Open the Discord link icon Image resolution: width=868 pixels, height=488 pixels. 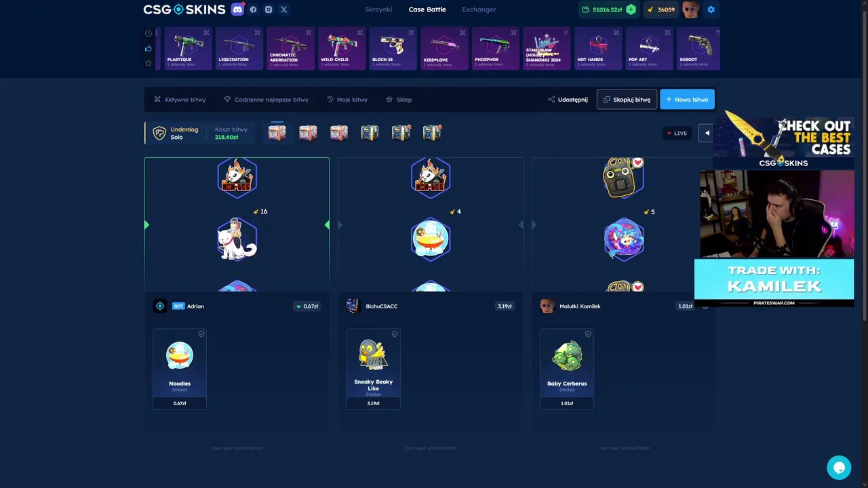pyautogui.click(x=237, y=9)
